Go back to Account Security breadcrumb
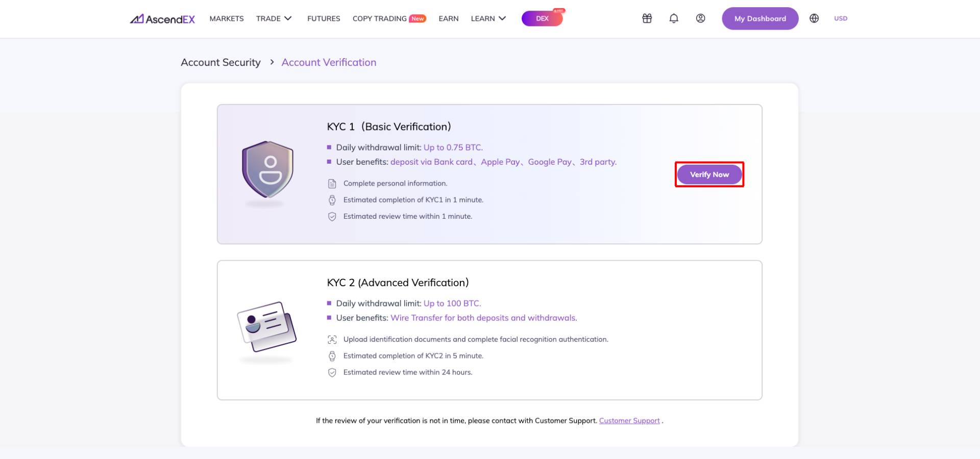The height and width of the screenshot is (459, 980). coord(220,62)
